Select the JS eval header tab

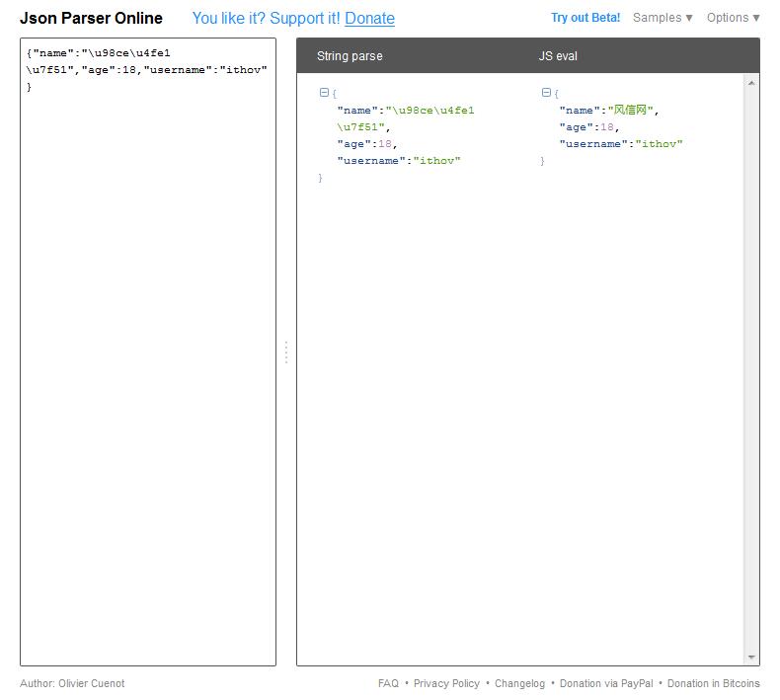pyautogui.click(x=558, y=56)
